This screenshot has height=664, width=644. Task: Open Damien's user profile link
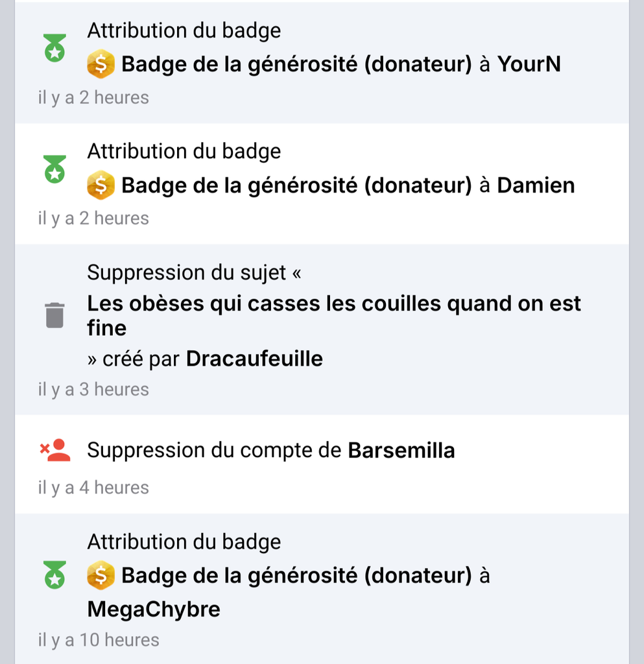pos(536,185)
